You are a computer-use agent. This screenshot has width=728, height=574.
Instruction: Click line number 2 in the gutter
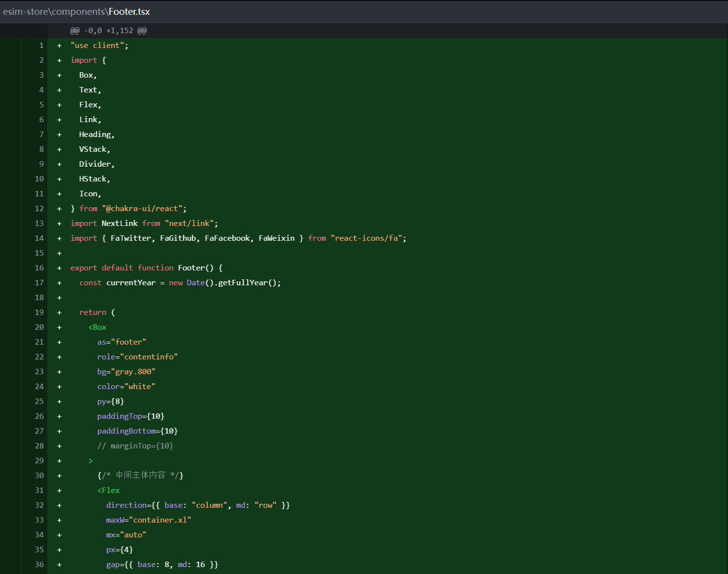click(42, 60)
